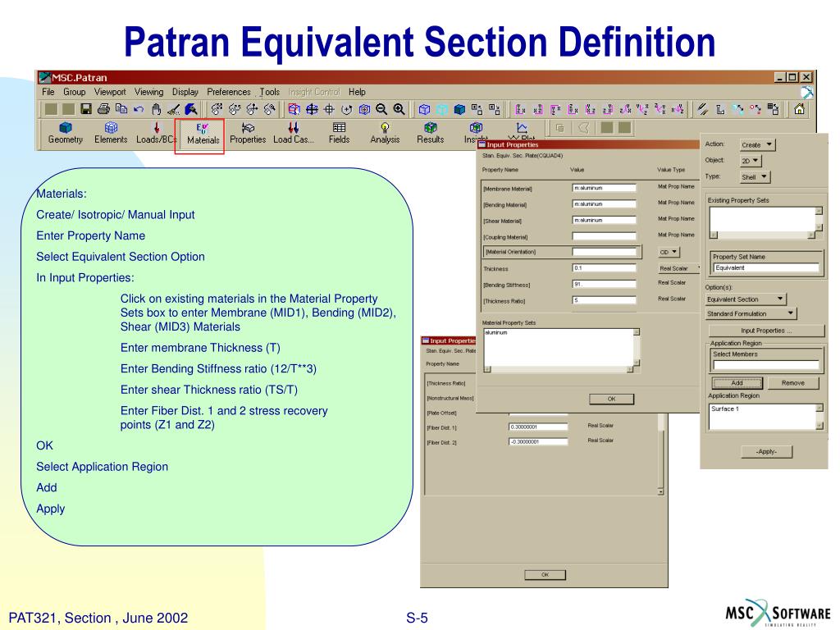The image size is (840, 630).
Task: Click the Thickness Ratio value field
Action: [605, 300]
